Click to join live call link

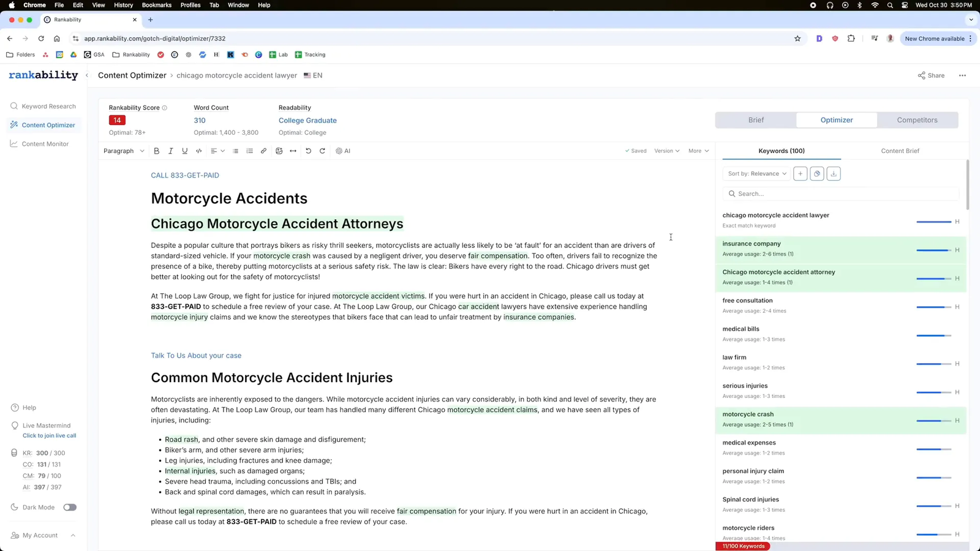[50, 436]
